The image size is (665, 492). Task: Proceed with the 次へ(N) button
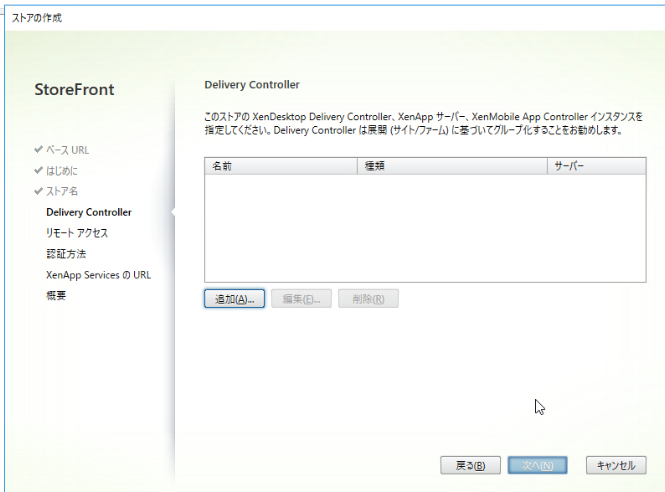(537, 465)
